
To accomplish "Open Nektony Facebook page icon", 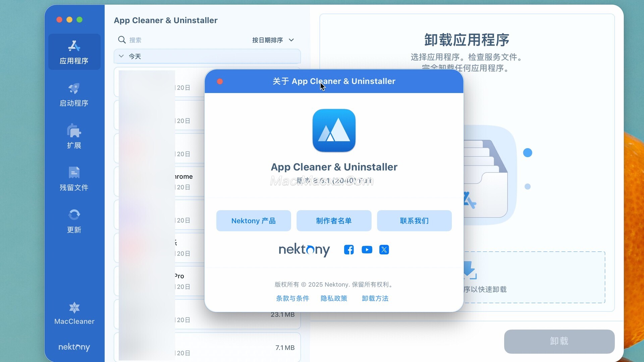I will tap(349, 250).
